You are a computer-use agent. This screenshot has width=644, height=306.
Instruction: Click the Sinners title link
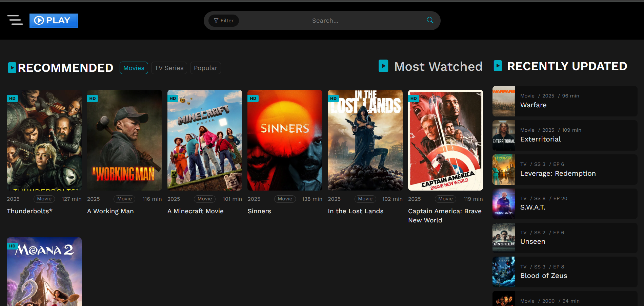click(x=259, y=211)
